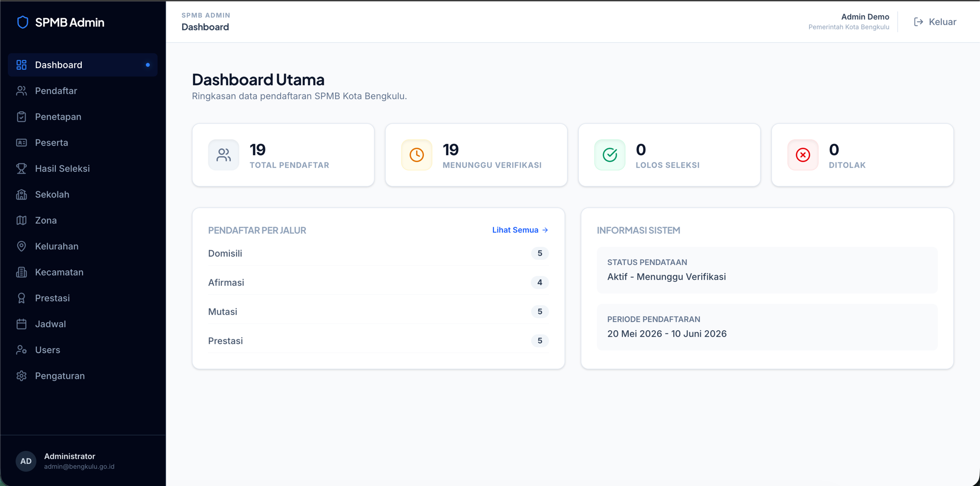Screen dimensions: 980x486
Task: Click the Total Pendaftar stat card
Action: (283, 155)
